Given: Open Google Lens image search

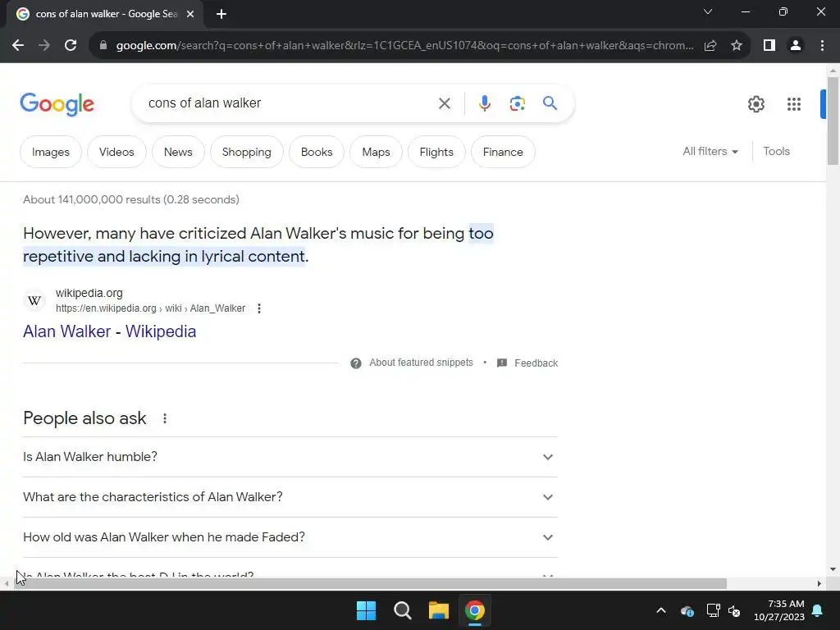Looking at the screenshot, I should pyautogui.click(x=517, y=103).
